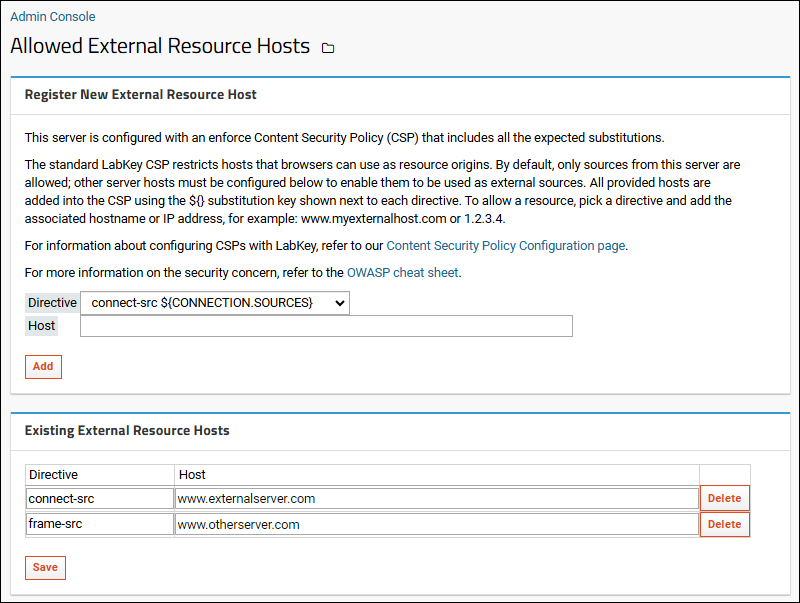
Task: Click the Host label beside the input
Action: (42, 326)
